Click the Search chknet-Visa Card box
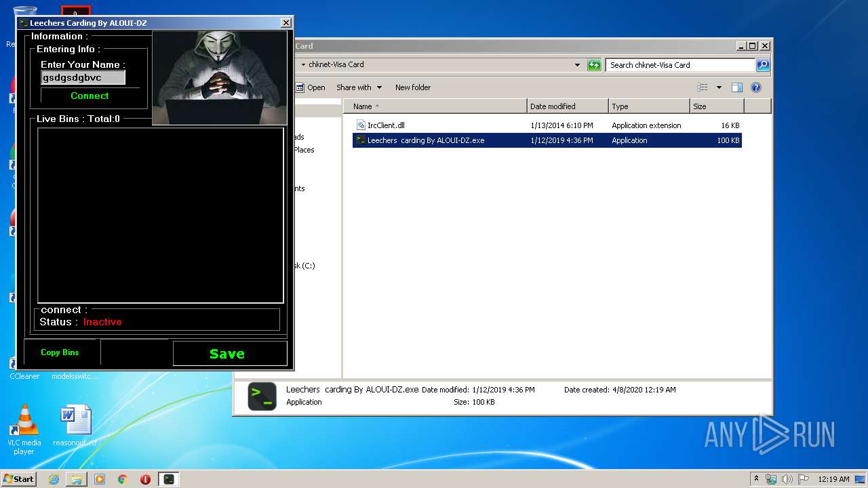Viewport: 868px width, 488px height. 680,65
